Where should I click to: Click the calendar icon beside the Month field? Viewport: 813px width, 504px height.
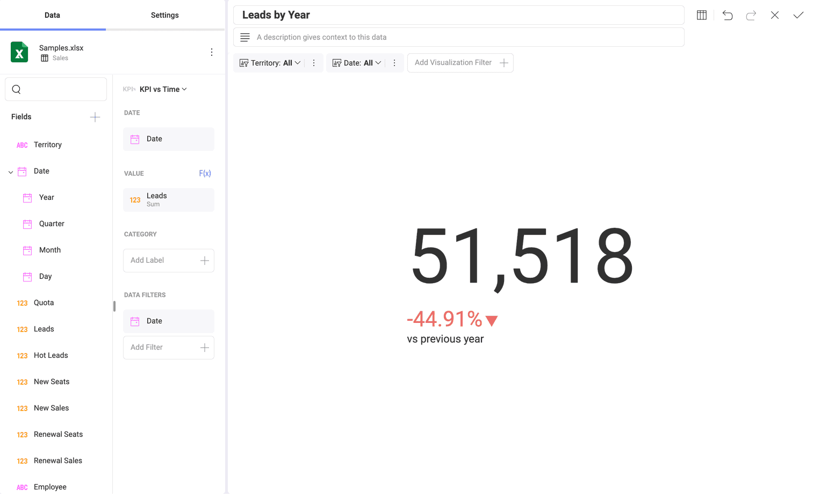click(27, 250)
